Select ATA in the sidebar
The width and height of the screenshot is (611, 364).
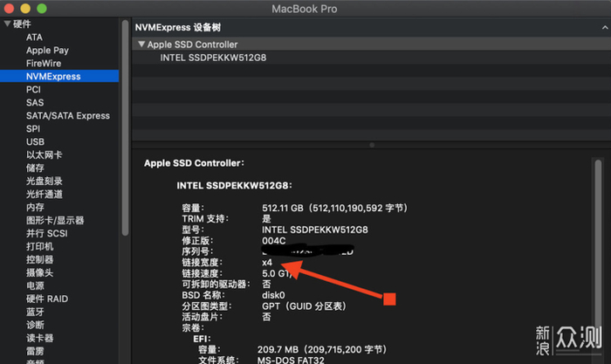pyautogui.click(x=34, y=38)
